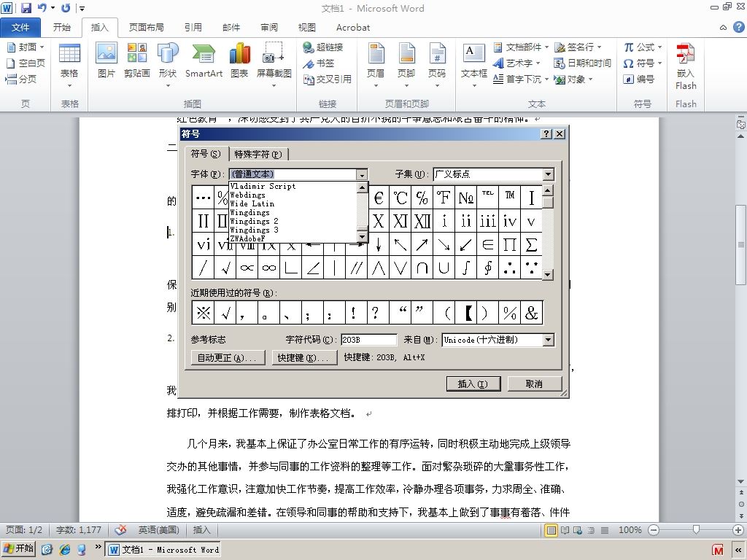This screenshot has width=747, height=560.
Task: Insert a picture (图片) from file
Action: (x=107, y=61)
